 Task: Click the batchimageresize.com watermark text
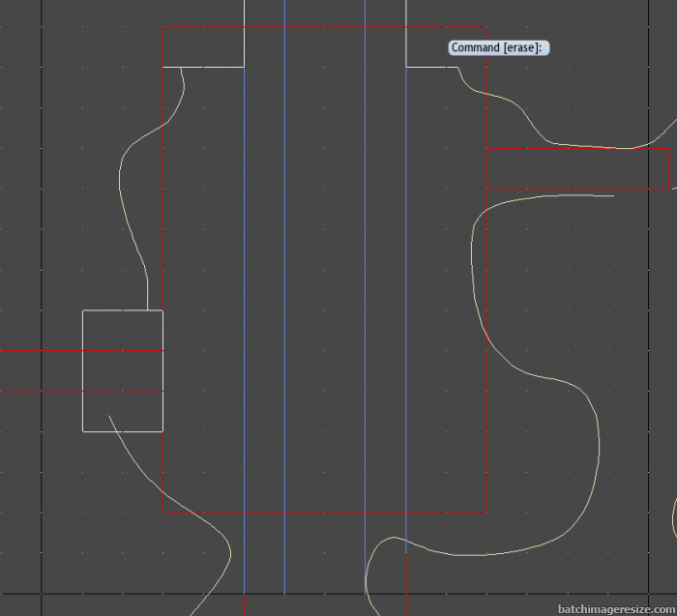click(x=616, y=608)
